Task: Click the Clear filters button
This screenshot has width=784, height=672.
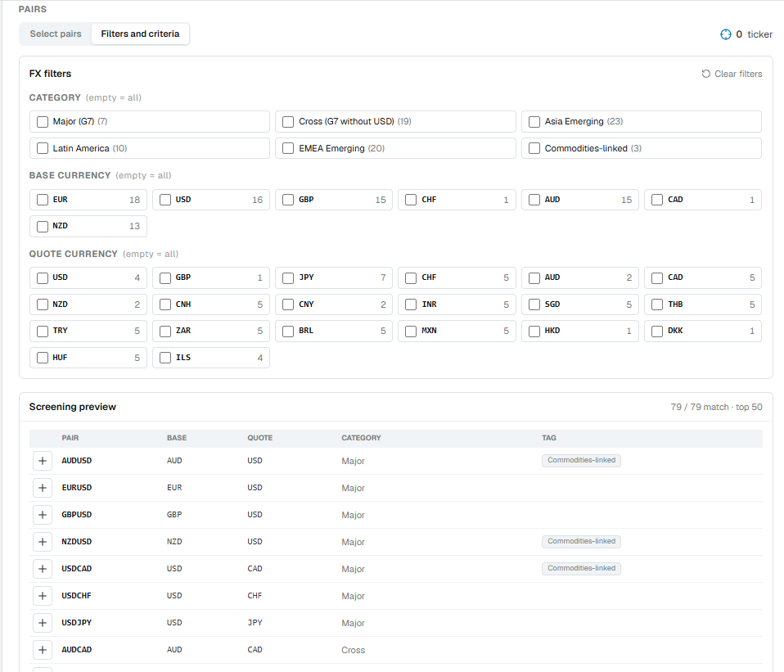Action: point(732,74)
